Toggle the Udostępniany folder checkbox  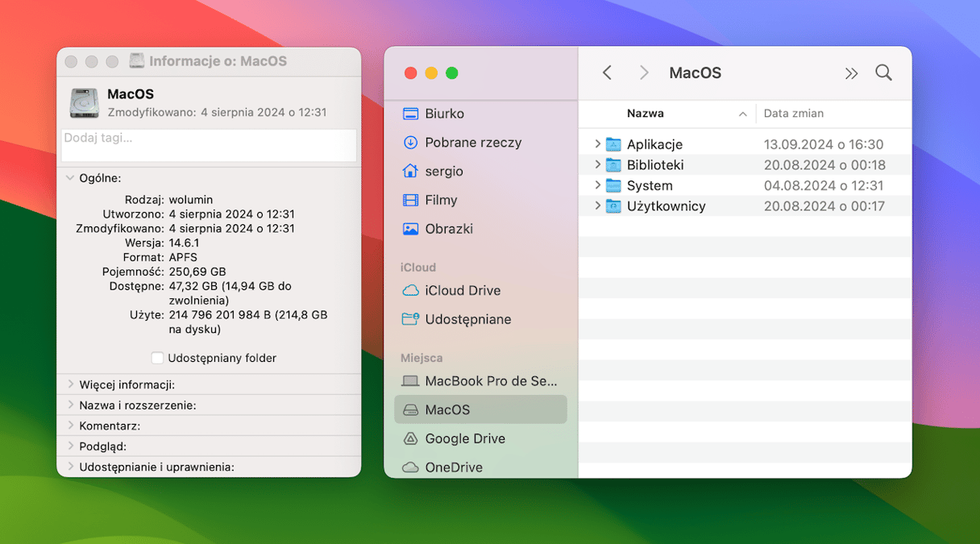157,358
